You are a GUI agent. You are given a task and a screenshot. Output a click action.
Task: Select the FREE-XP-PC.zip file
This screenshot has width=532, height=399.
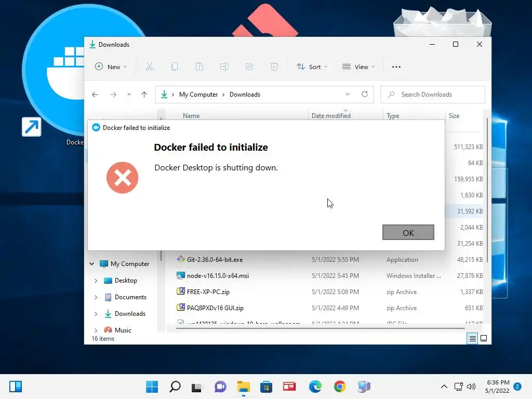tap(208, 292)
